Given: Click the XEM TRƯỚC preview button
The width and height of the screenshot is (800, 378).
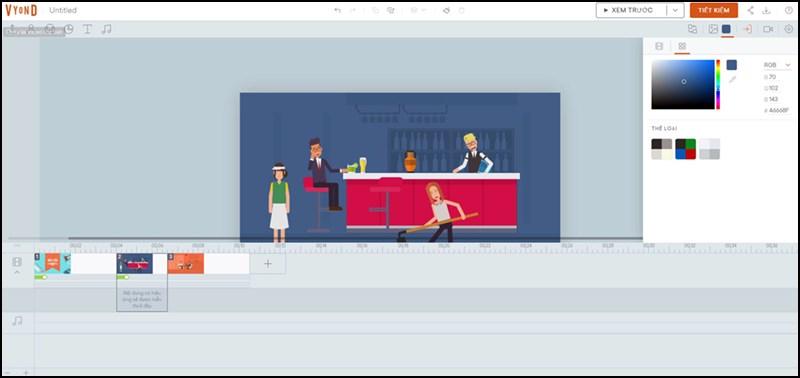Looking at the screenshot, I should [631, 10].
